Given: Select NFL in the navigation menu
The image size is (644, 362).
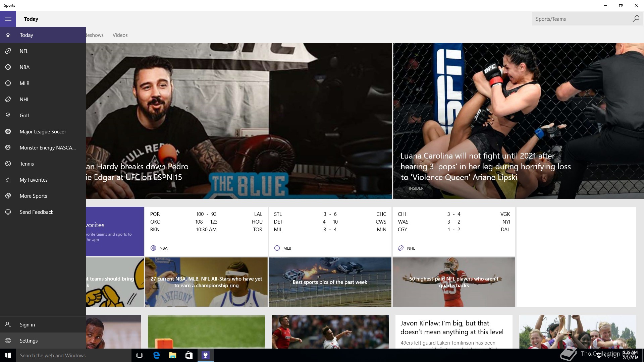Looking at the screenshot, I should point(43,51).
